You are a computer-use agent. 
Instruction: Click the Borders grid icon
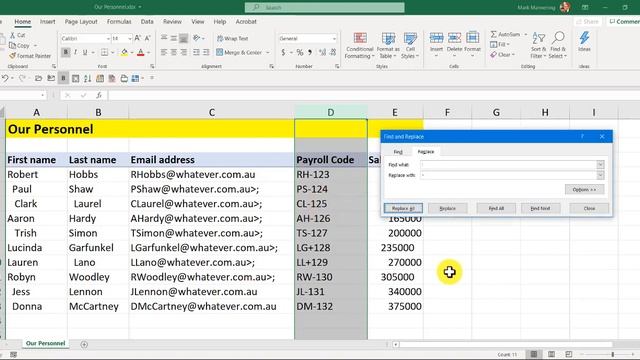tap(104, 52)
